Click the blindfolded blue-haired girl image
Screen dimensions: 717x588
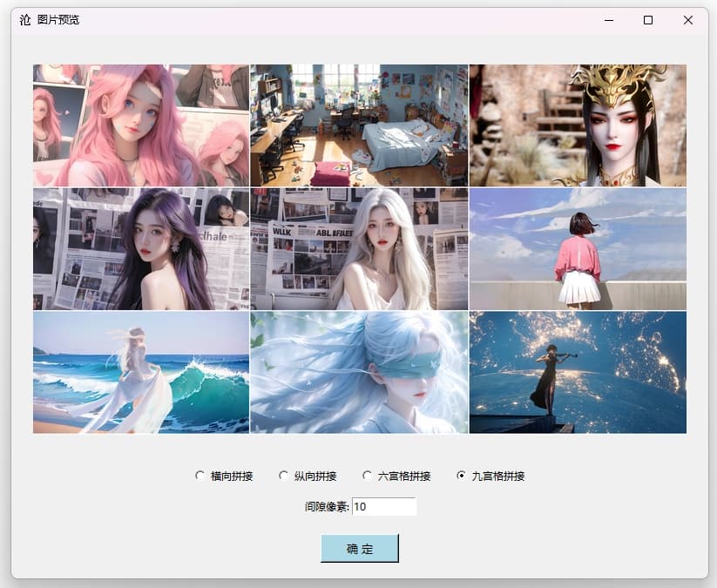pos(359,373)
